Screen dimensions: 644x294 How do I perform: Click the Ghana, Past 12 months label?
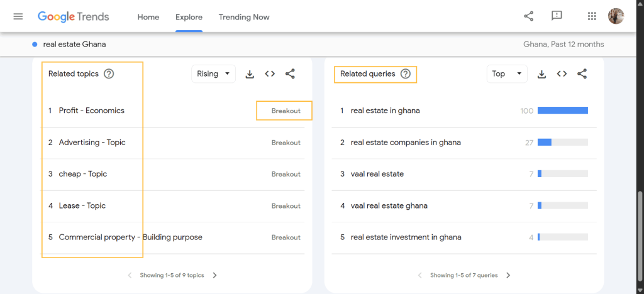[x=563, y=44]
